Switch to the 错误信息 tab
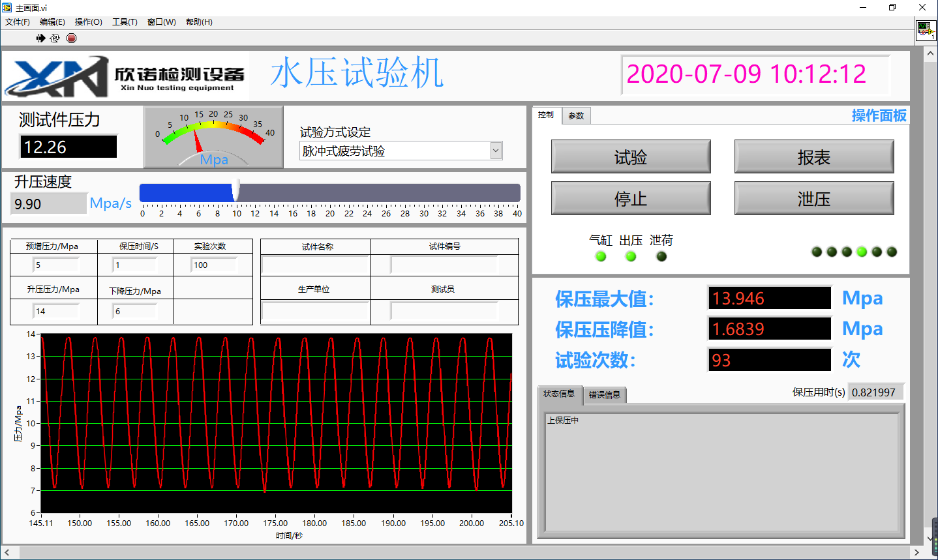The width and height of the screenshot is (938, 560). pyautogui.click(x=605, y=394)
